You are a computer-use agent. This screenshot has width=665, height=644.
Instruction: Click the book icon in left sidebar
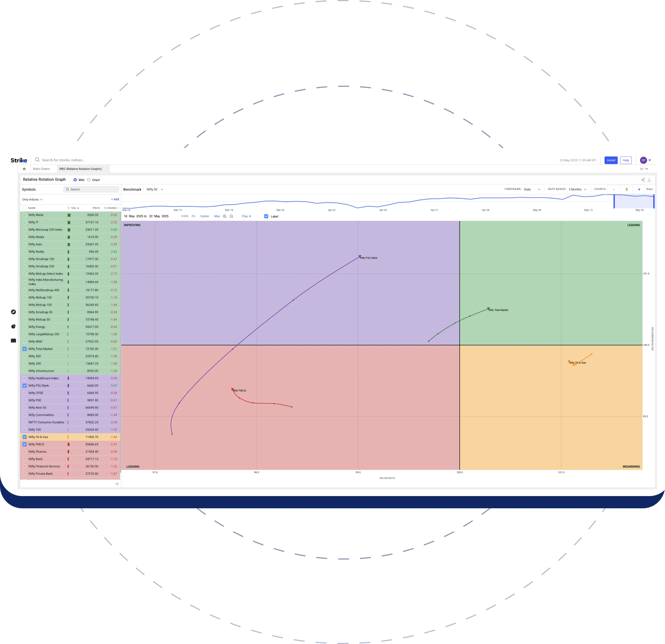14,341
